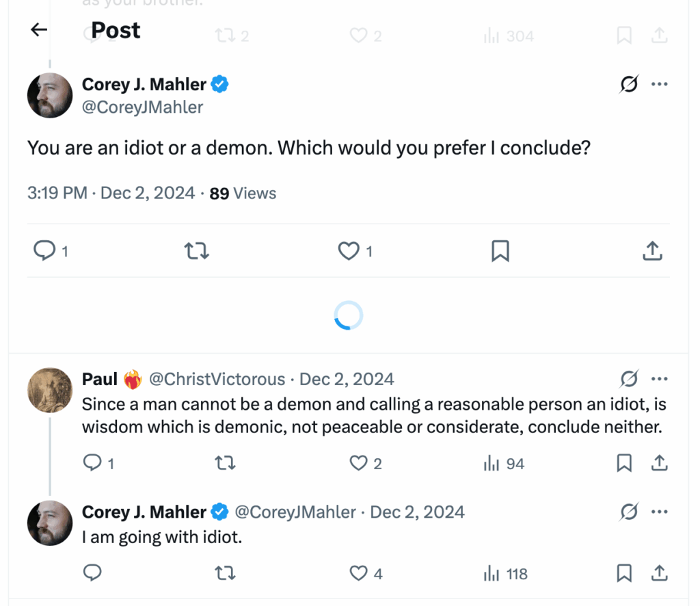Open the share icon on the main post
Viewport: 700px width, 606px height.
pyautogui.click(x=652, y=251)
